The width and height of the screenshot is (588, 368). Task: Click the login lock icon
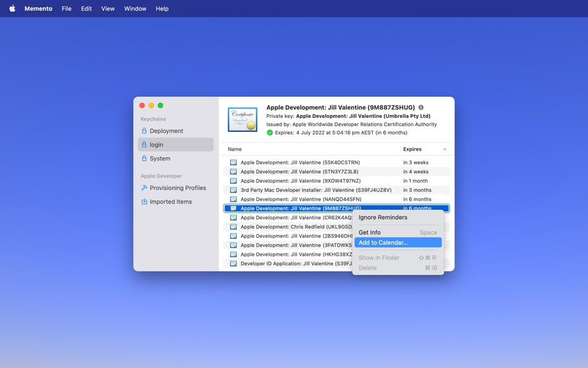144,144
